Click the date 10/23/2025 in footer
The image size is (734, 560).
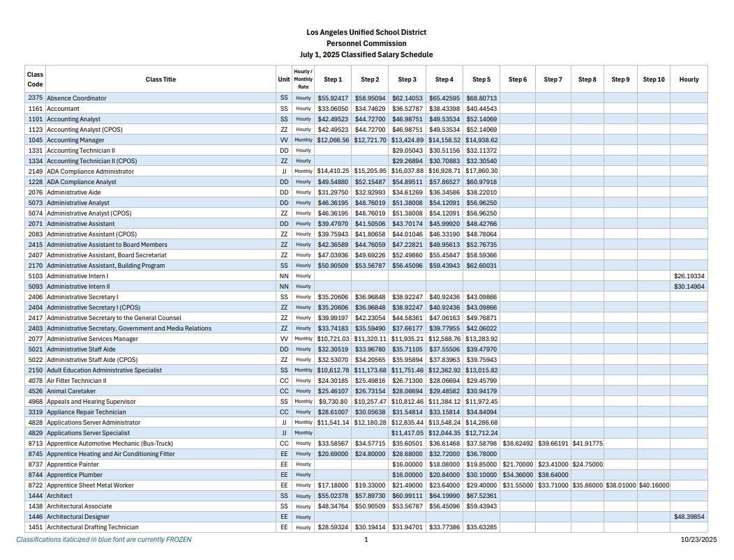click(698, 540)
